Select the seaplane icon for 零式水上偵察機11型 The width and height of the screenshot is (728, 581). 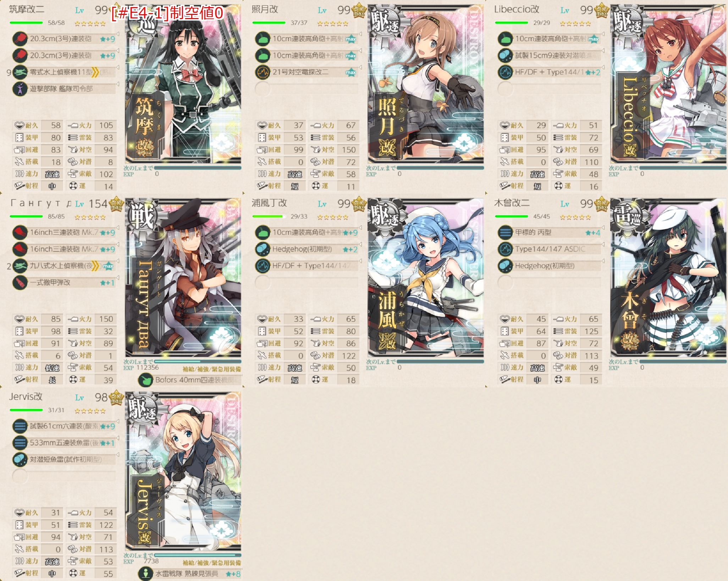click(20, 72)
